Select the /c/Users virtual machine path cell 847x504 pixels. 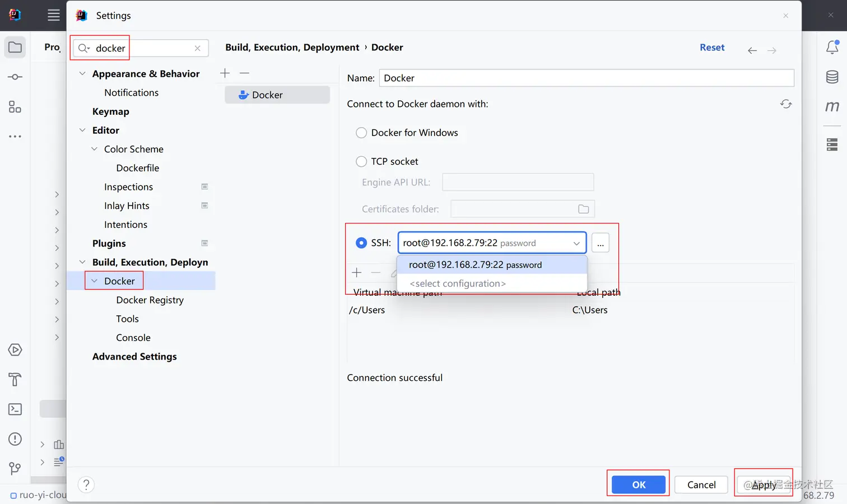(367, 310)
